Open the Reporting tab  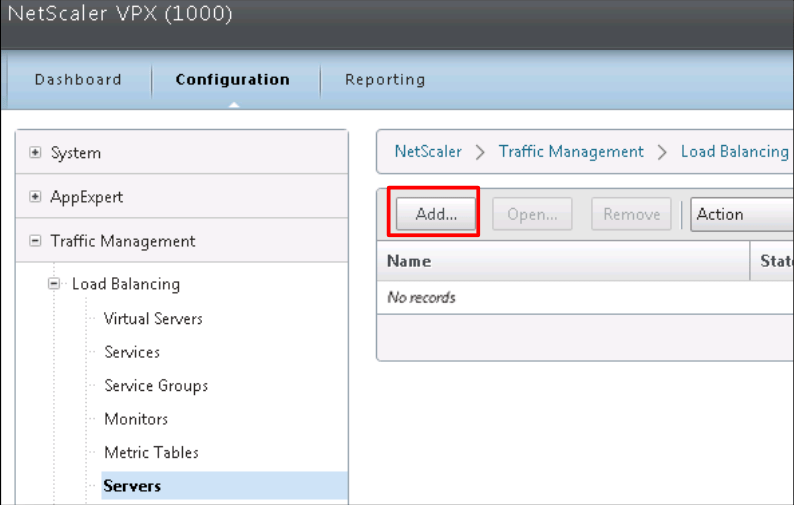(385, 80)
